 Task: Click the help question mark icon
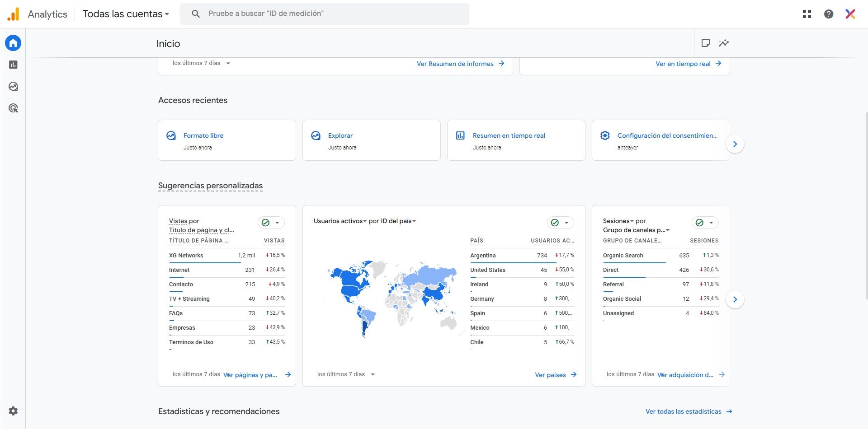829,14
